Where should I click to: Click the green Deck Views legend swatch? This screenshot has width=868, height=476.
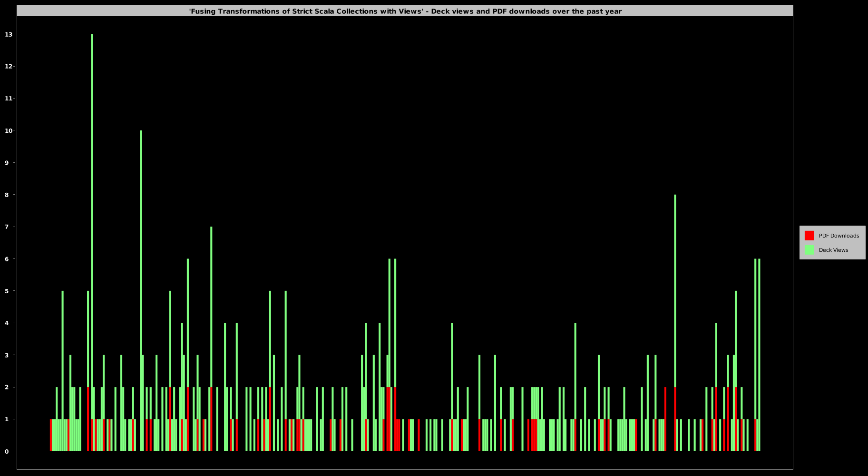[809, 250]
